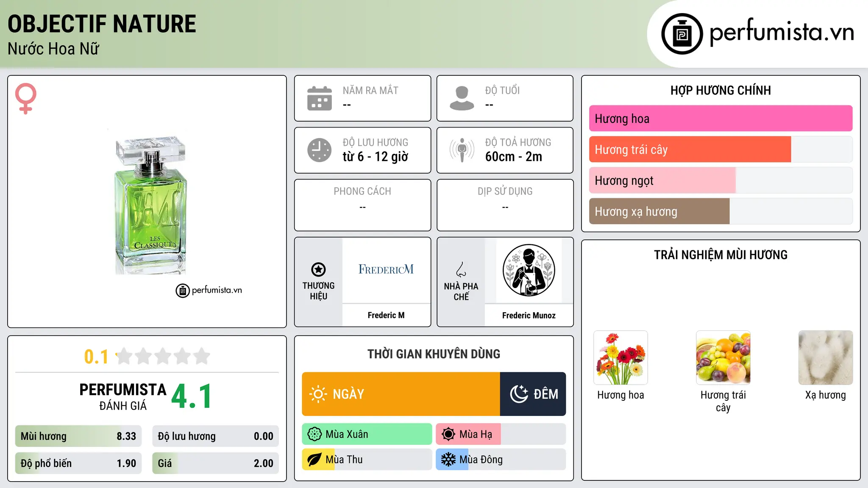Click the Mùa Hạ season label
The height and width of the screenshot is (488, 868).
pos(476,435)
